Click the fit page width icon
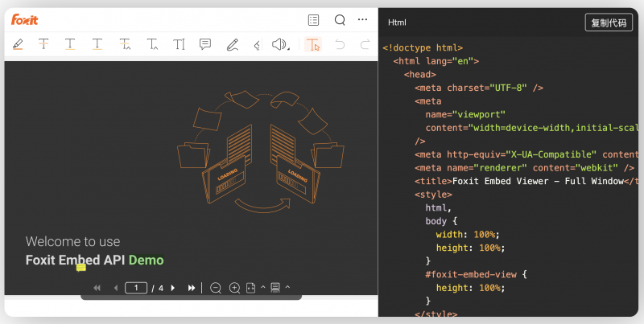This screenshot has height=324, width=644. pyautogui.click(x=250, y=288)
